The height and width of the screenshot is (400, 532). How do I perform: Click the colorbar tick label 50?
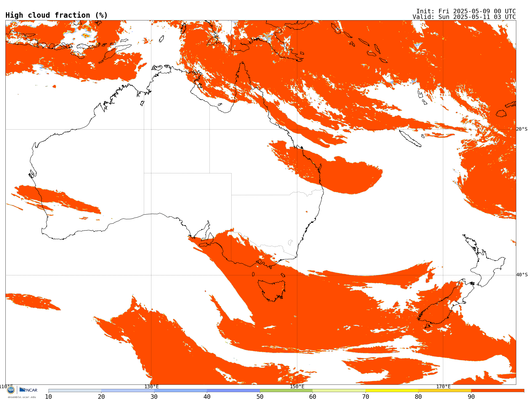[260, 397]
